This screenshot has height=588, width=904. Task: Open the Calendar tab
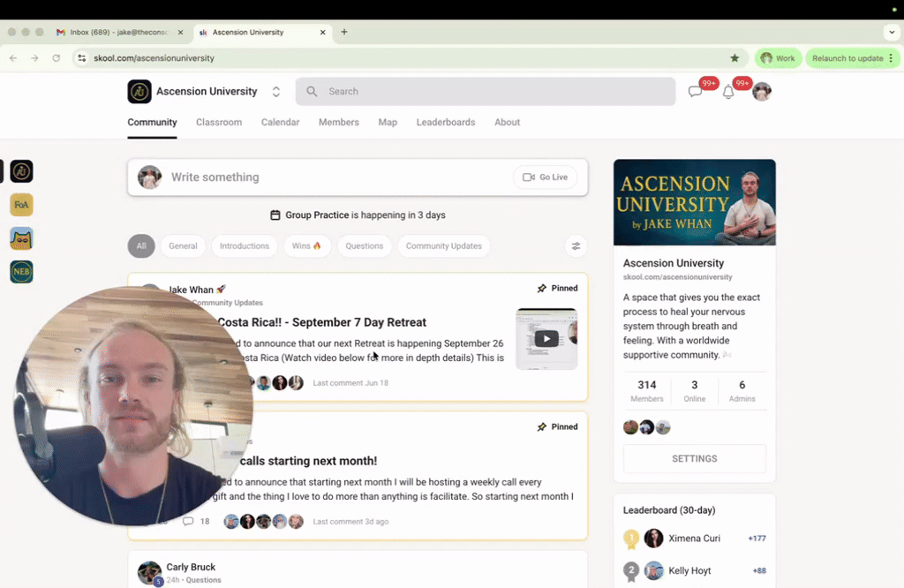pos(280,122)
